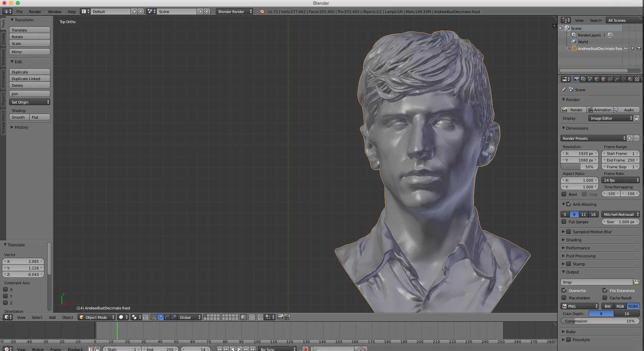
Task: Click the Smooth shading button
Action: (18, 117)
